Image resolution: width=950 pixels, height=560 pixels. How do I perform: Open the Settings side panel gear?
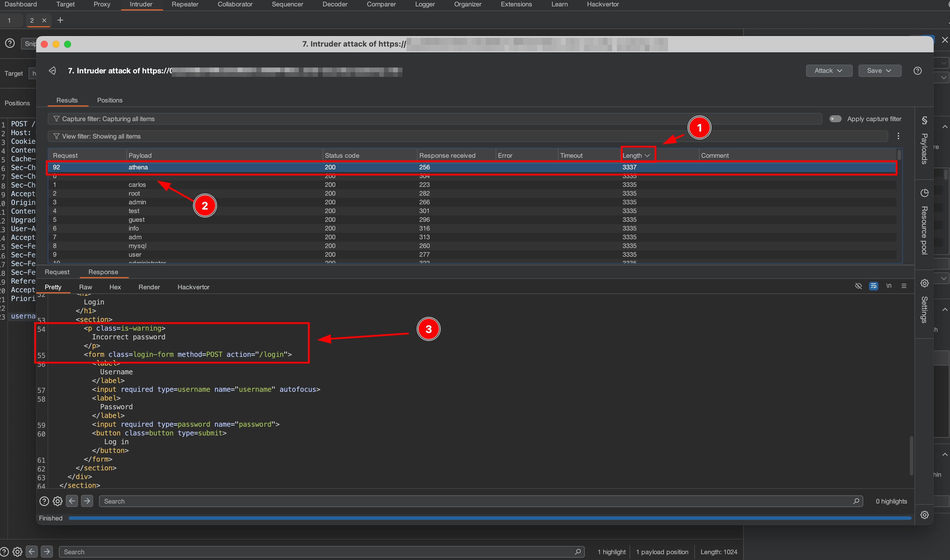coord(924,283)
